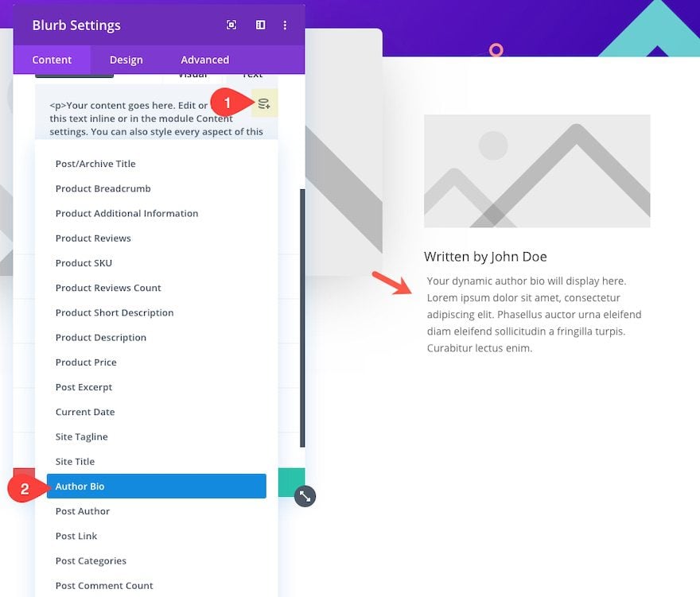Viewport: 700px width, 597px height.
Task: Select Product Price option
Action: click(156, 362)
